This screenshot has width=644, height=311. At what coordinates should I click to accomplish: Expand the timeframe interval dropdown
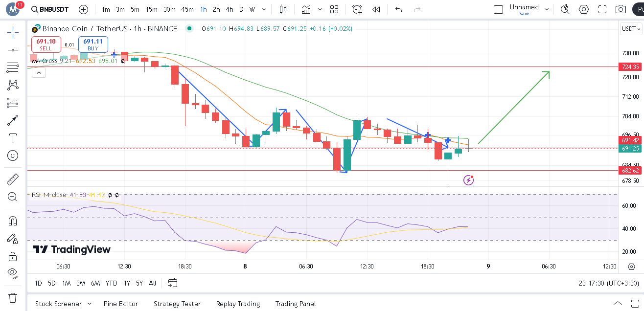[265, 9]
